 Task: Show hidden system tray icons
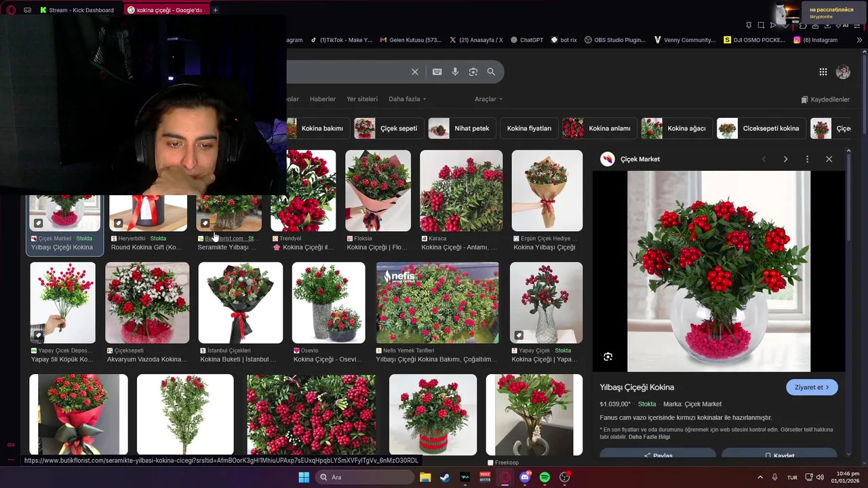click(x=760, y=477)
